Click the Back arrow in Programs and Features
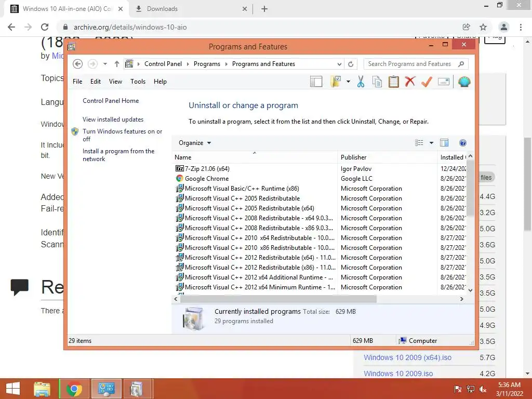 [78, 64]
